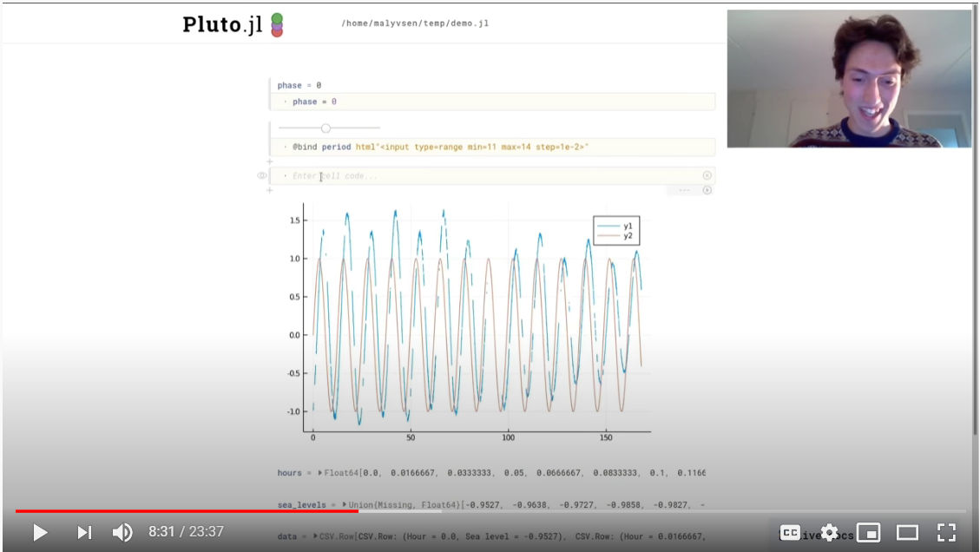Add cell above the empty cell

269,162
